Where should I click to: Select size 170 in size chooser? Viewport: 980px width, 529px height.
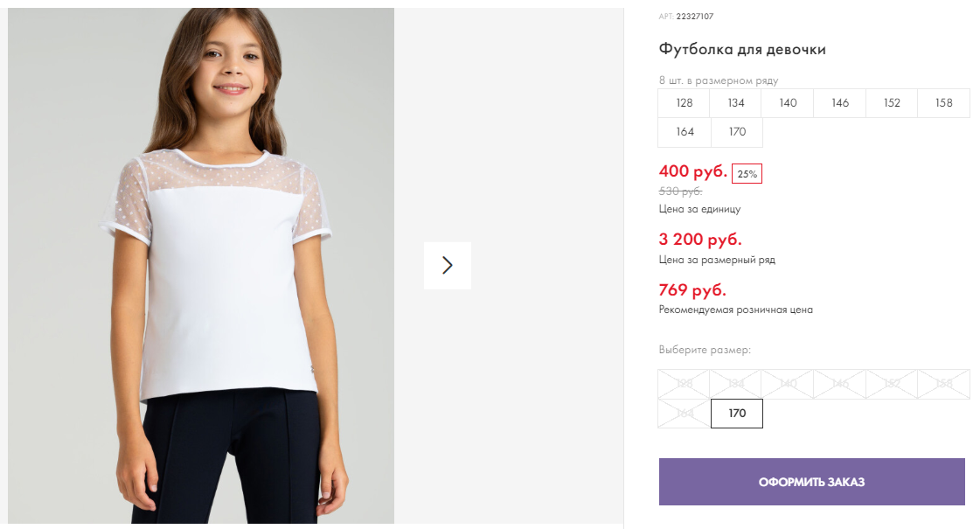[x=737, y=414]
